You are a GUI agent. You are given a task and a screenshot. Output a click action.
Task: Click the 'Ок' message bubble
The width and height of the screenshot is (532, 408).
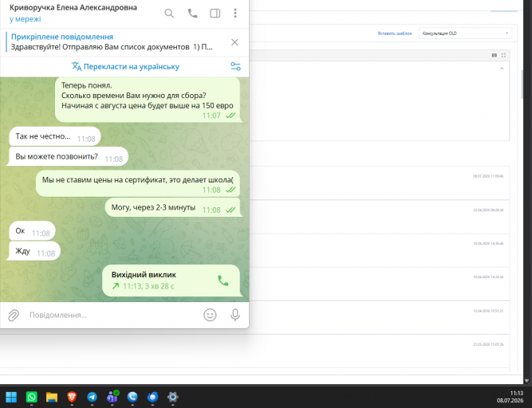(32, 231)
